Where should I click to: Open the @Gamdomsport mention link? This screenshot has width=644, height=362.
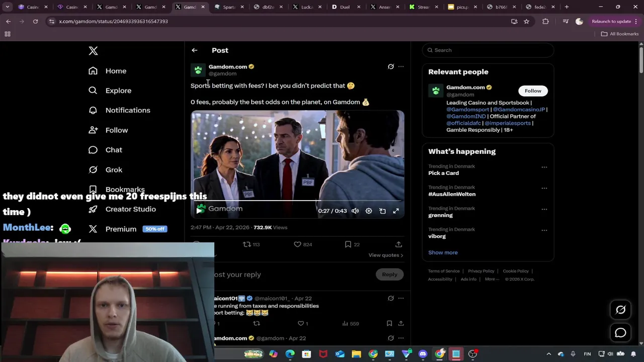pyautogui.click(x=467, y=110)
